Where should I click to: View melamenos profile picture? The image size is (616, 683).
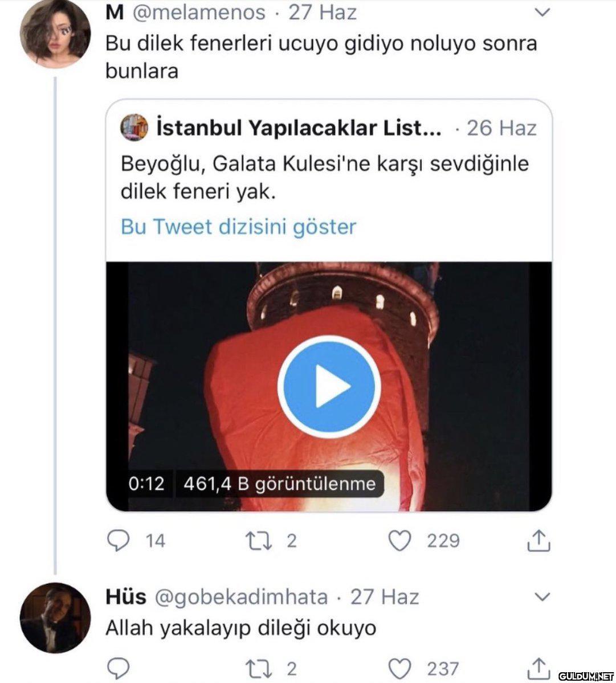tap(55, 34)
